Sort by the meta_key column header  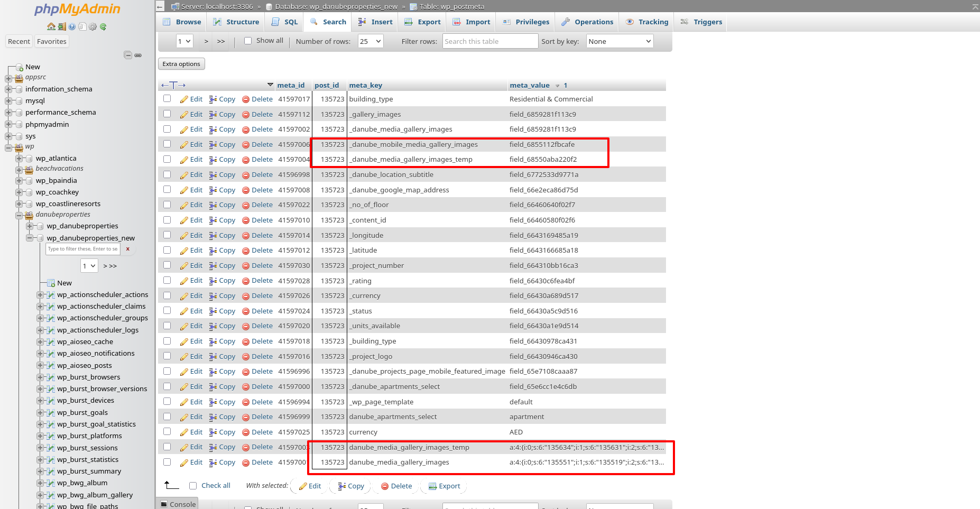[365, 85]
